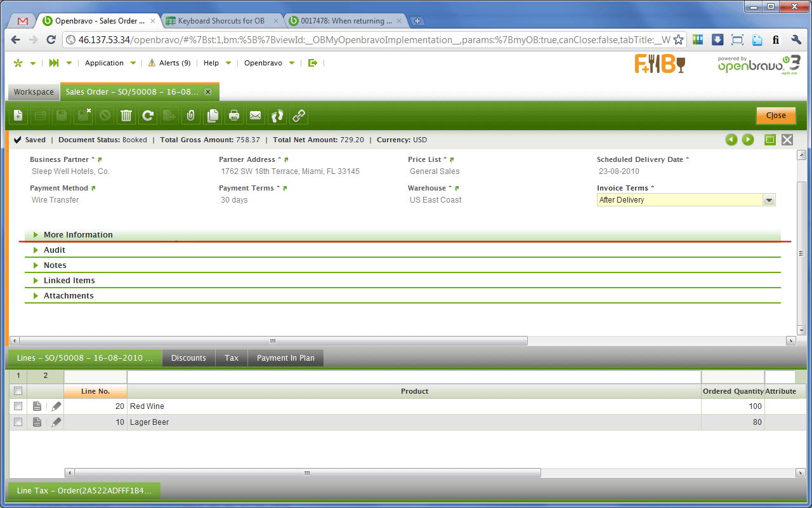Click the green logout icon
812x508 pixels.
tap(312, 63)
